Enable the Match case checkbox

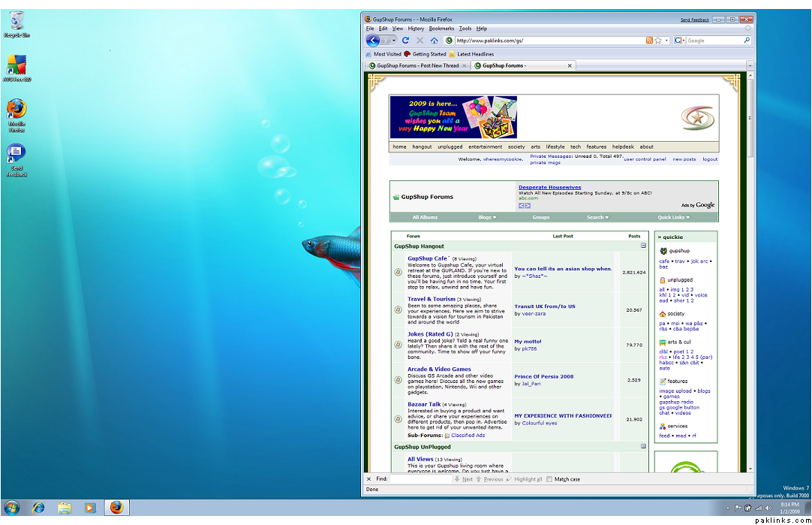click(x=549, y=479)
